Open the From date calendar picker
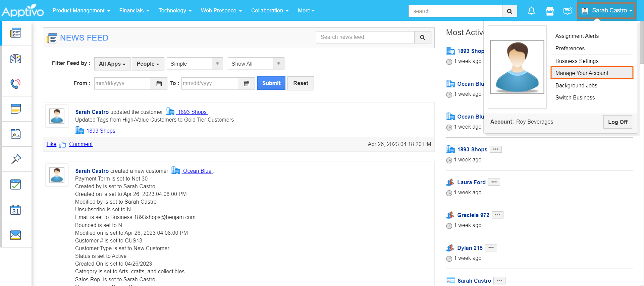The width and height of the screenshot is (644, 286). click(x=159, y=83)
